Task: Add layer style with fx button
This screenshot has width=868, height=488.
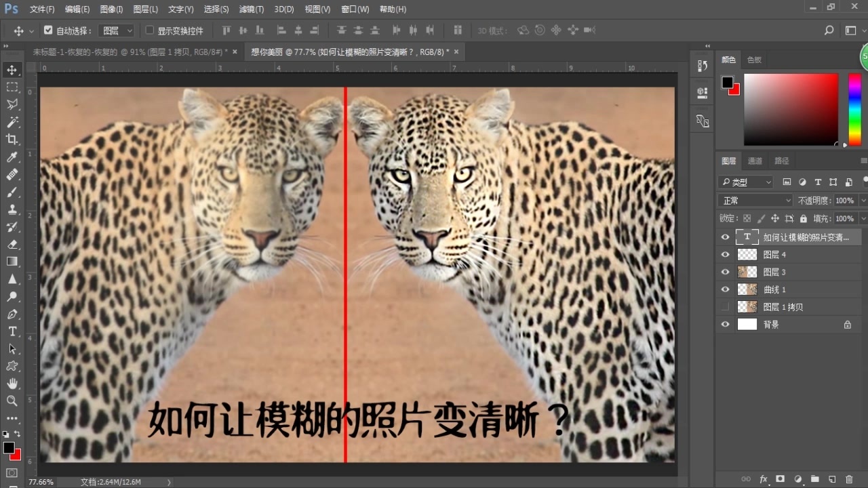Action: tap(764, 479)
